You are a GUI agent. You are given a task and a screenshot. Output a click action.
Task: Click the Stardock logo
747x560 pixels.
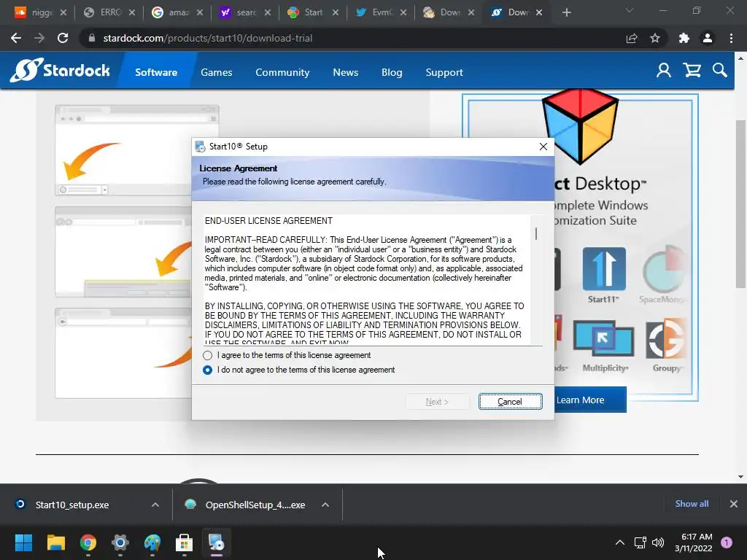pos(60,71)
